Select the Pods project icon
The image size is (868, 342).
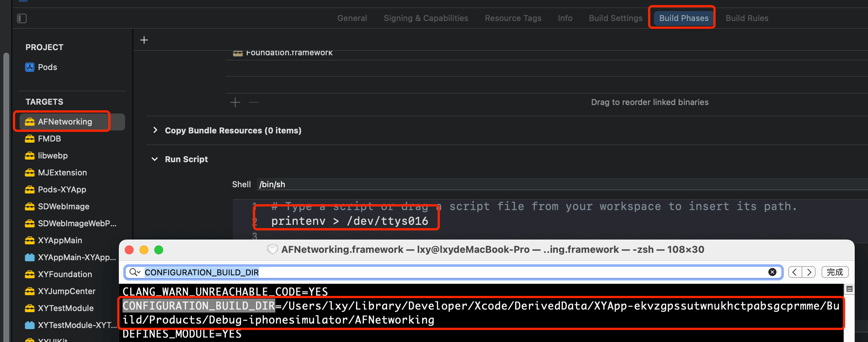30,67
